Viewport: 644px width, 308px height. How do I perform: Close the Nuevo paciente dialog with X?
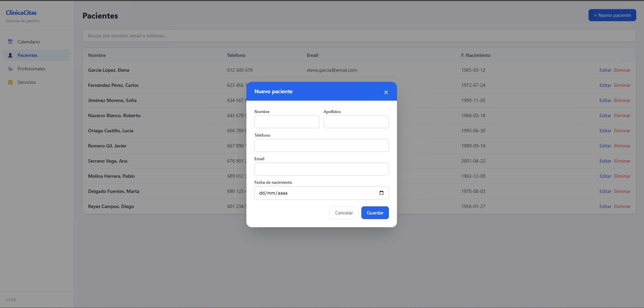tap(386, 92)
